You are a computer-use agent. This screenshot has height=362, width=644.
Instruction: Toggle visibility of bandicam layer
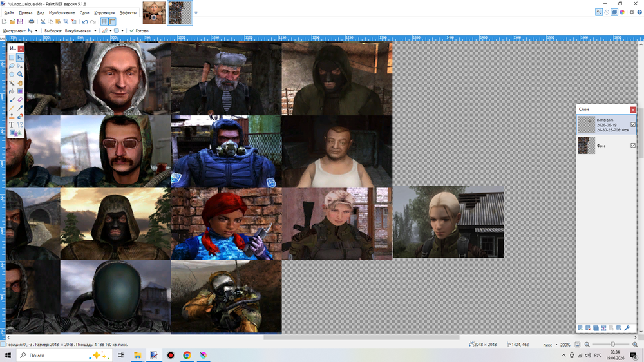pyautogui.click(x=633, y=124)
